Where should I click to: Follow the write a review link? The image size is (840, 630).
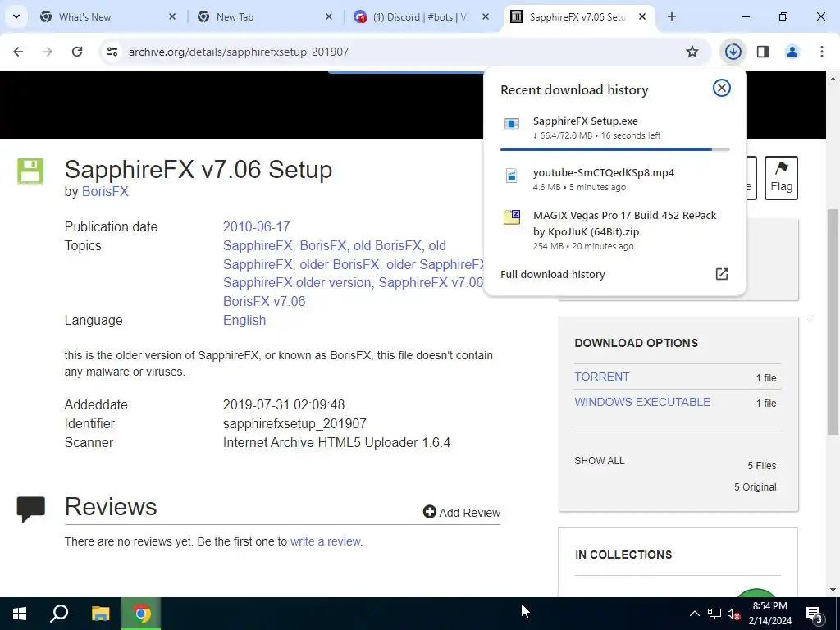click(325, 541)
